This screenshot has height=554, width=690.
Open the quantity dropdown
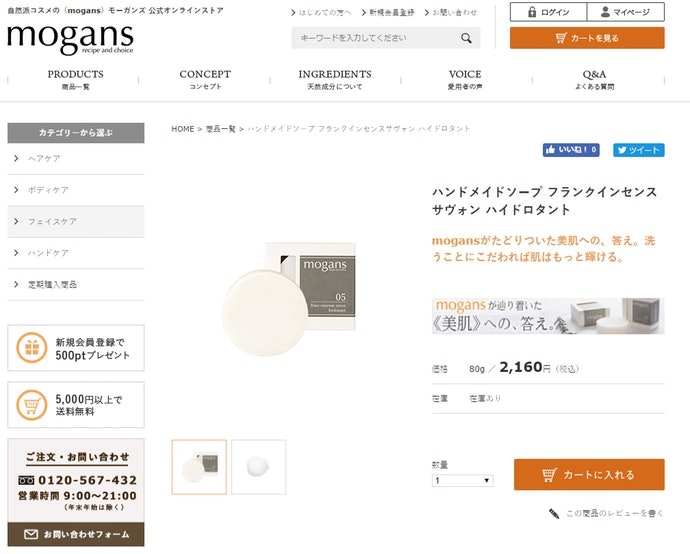[462, 481]
